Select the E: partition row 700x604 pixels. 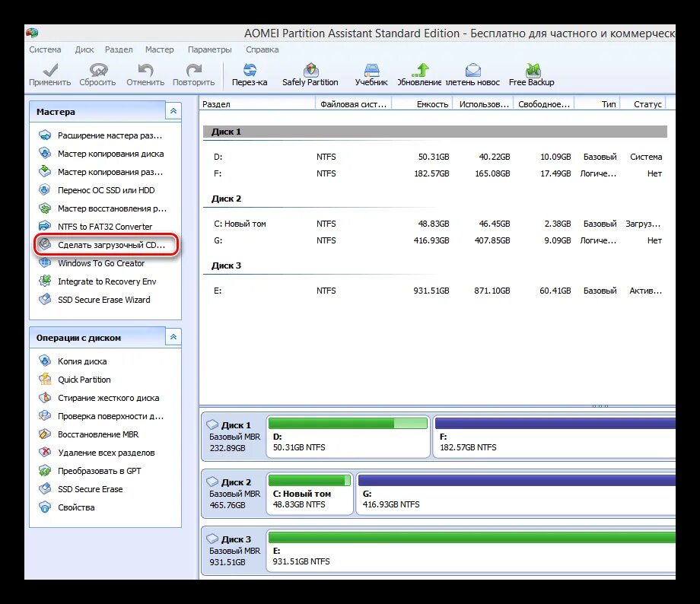pyautogui.click(x=435, y=291)
